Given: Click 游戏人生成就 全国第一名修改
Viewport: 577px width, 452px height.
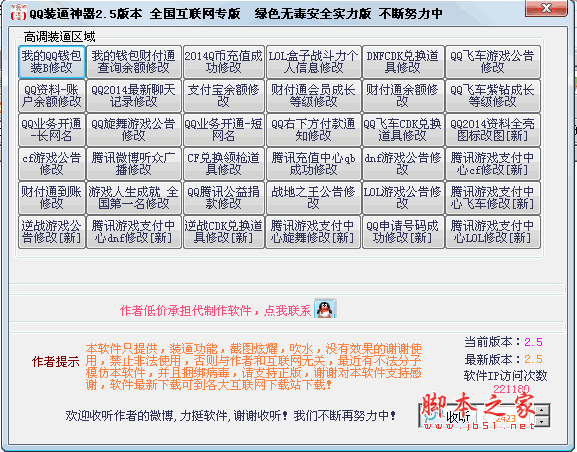Looking at the screenshot, I should [x=134, y=198].
